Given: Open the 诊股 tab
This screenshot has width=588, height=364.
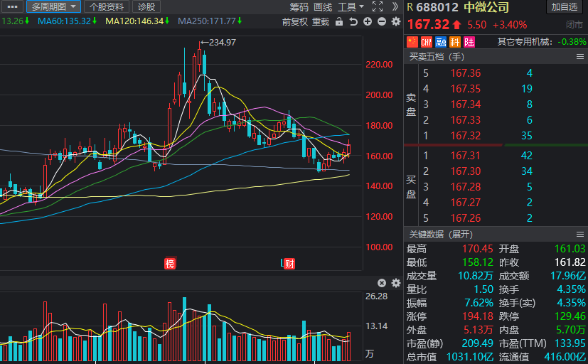Looking at the screenshot, I should pyautogui.click(x=146, y=6).
